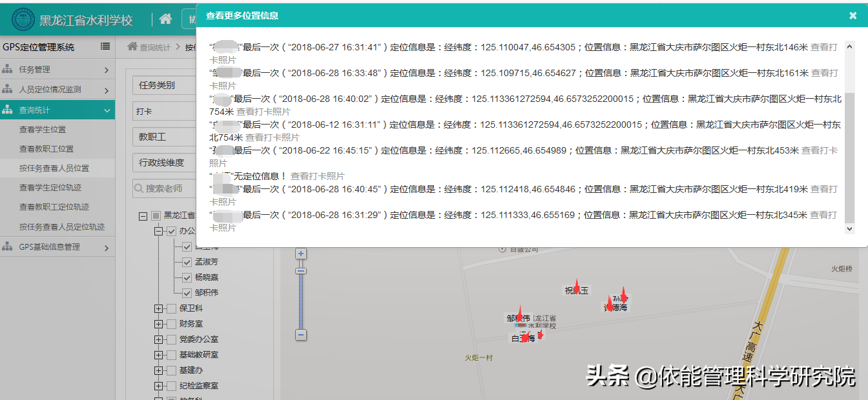Viewport: 868px width, 400px height.
Task: Open 查看打卡照片 for 2018-06-12 16:31:11 entry
Action: pyautogui.click(x=273, y=137)
